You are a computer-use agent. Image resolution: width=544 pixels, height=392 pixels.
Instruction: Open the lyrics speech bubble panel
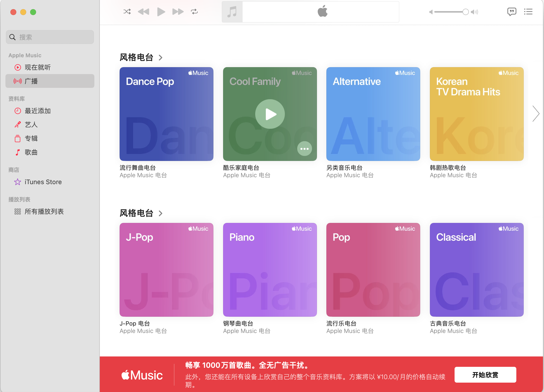tap(512, 12)
